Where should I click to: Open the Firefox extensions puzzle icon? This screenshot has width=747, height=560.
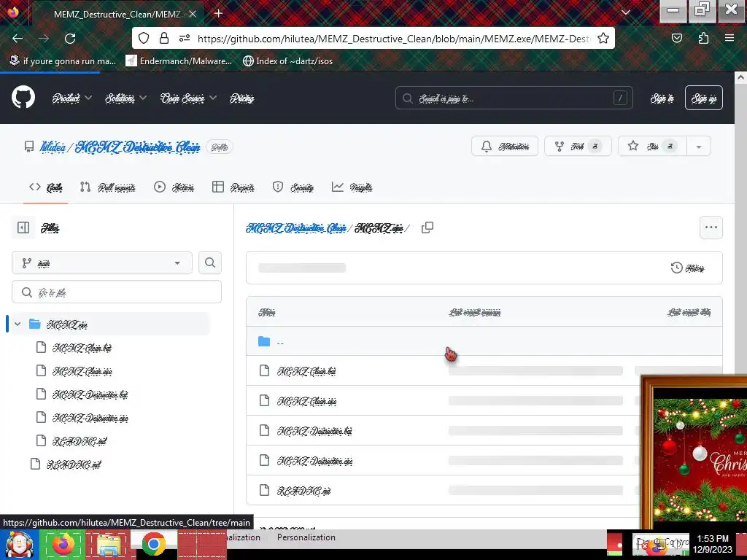(703, 38)
